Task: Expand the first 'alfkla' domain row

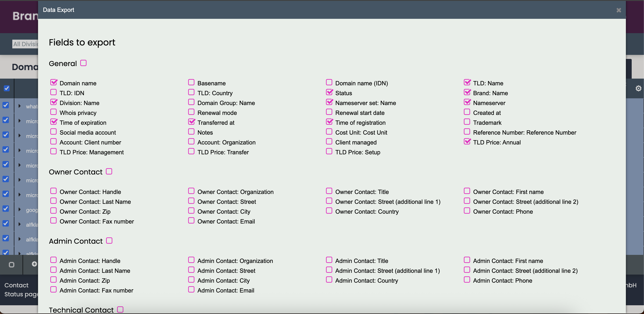Action: pyautogui.click(x=19, y=224)
